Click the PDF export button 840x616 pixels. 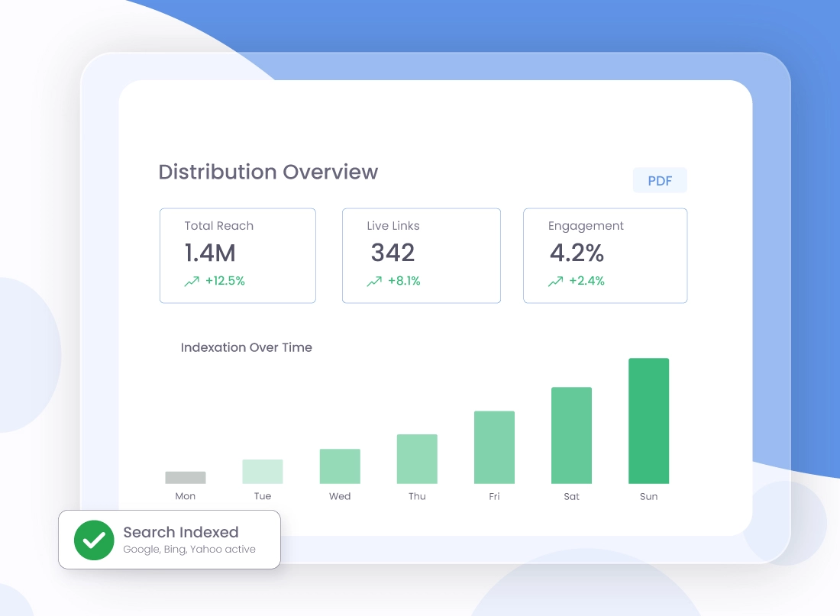[660, 180]
